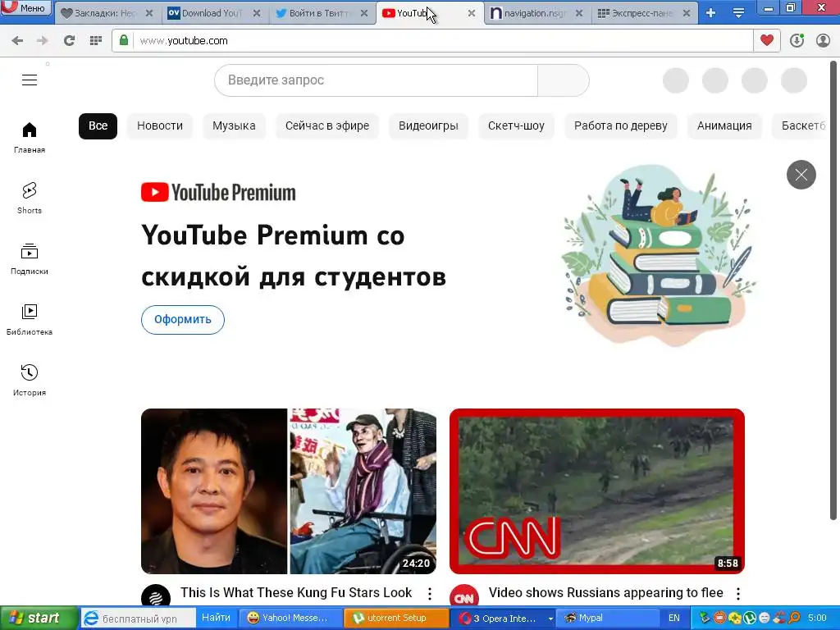Open a new tab with plus button
The image size is (840, 630).
(711, 13)
